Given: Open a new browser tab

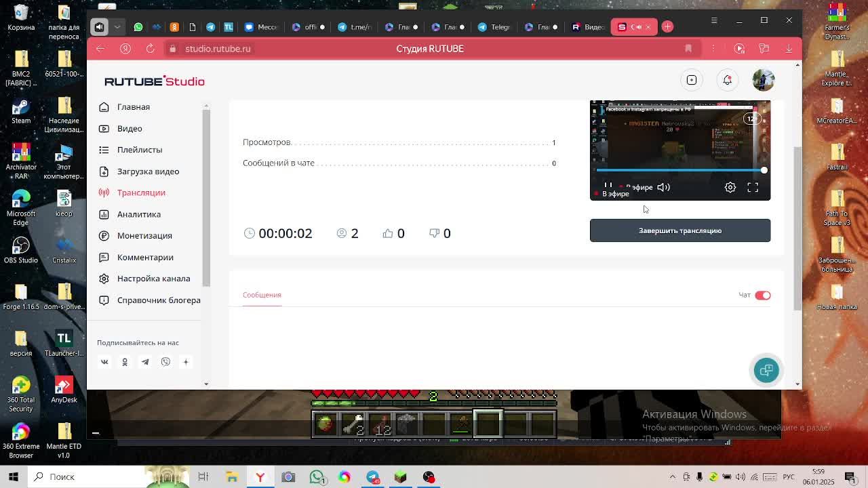Looking at the screenshot, I should (x=667, y=26).
